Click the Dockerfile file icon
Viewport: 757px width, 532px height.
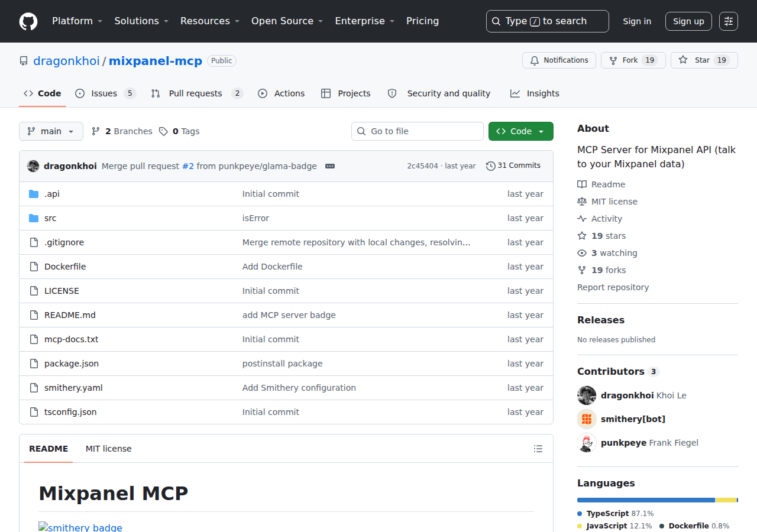coord(34,267)
